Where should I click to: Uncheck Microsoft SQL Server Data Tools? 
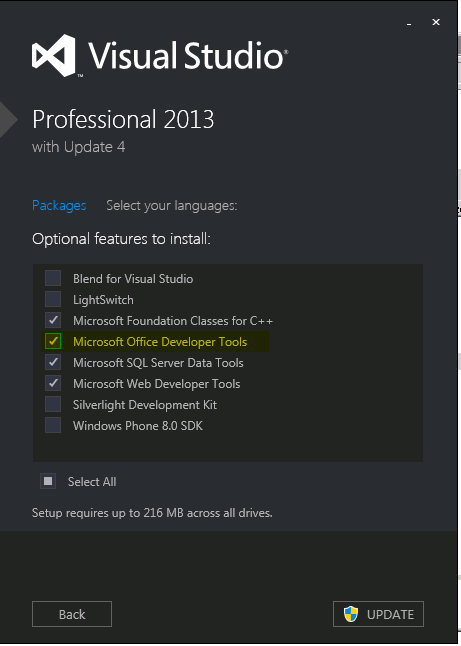pos(53,362)
